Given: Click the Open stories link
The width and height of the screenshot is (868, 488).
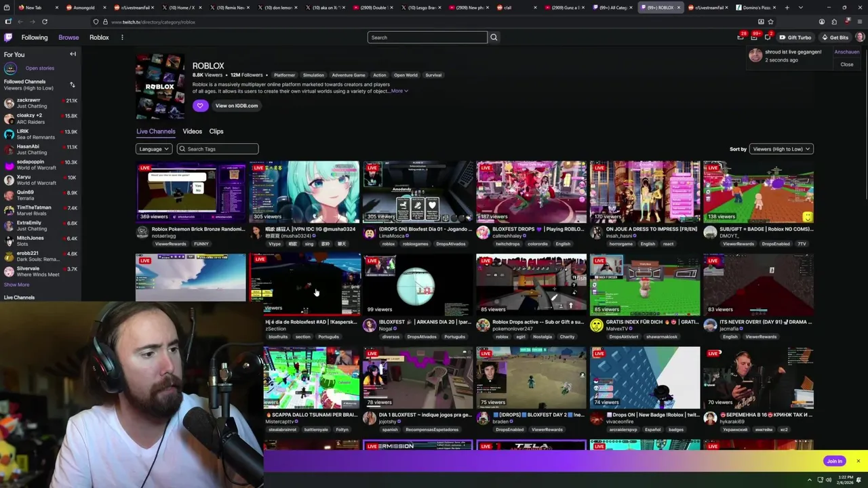Looking at the screenshot, I should tap(40, 68).
